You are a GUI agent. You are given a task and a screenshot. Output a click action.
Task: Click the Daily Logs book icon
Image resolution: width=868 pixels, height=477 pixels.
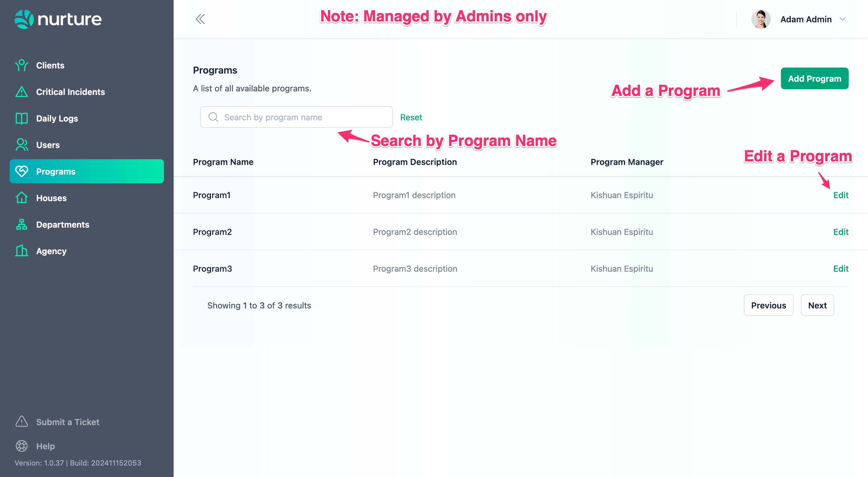click(x=22, y=118)
